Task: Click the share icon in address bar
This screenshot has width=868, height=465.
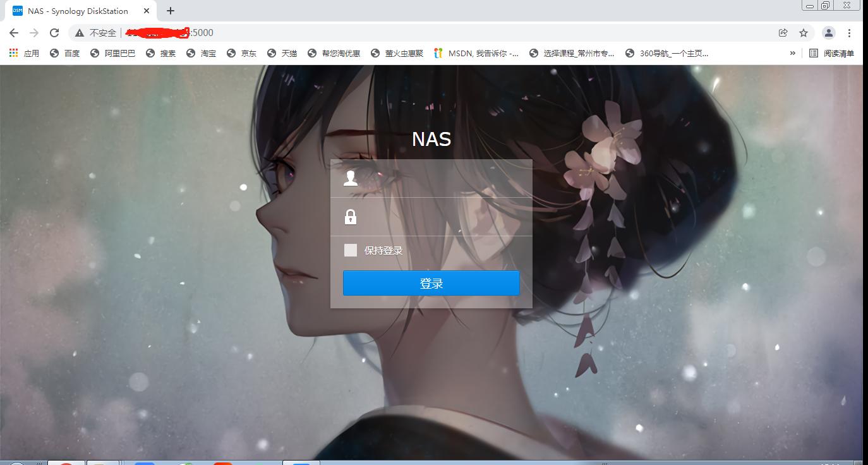Action: (783, 32)
